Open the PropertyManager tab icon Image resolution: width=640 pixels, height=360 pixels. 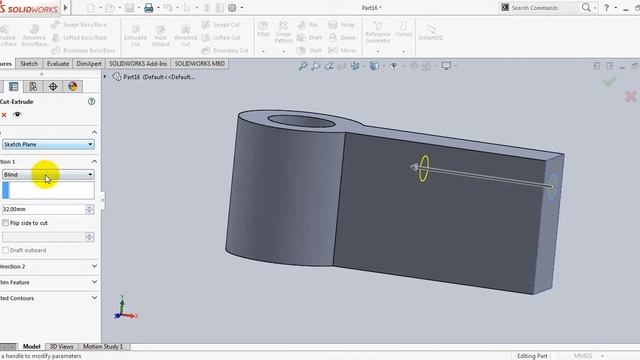(13, 87)
